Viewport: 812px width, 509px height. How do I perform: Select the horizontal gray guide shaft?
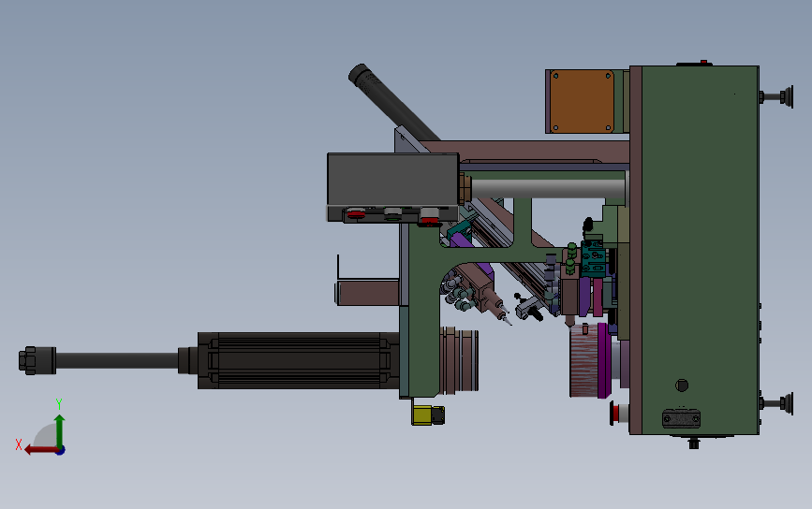pos(547,188)
